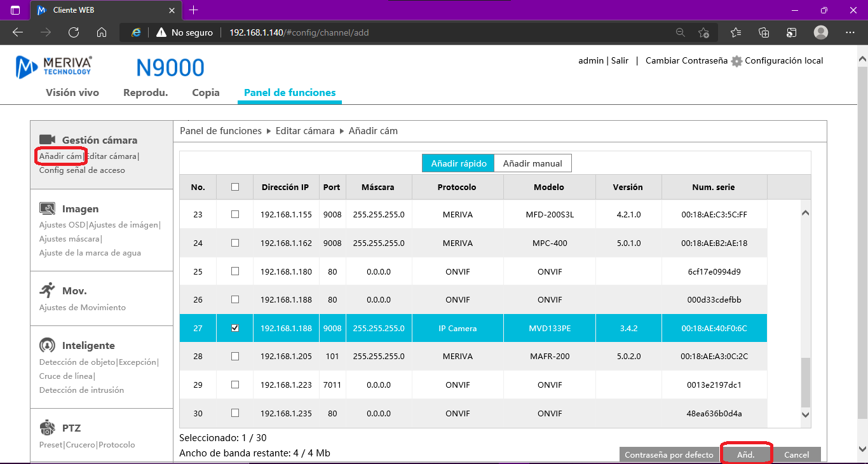
Task: Click the PTZ camera icon
Action: (48, 428)
